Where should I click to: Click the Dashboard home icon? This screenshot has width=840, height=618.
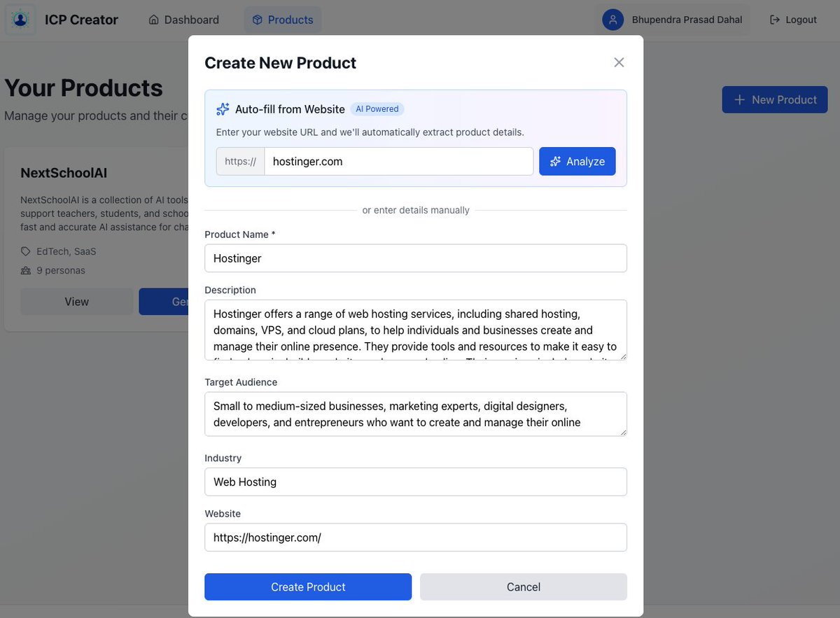tap(154, 20)
